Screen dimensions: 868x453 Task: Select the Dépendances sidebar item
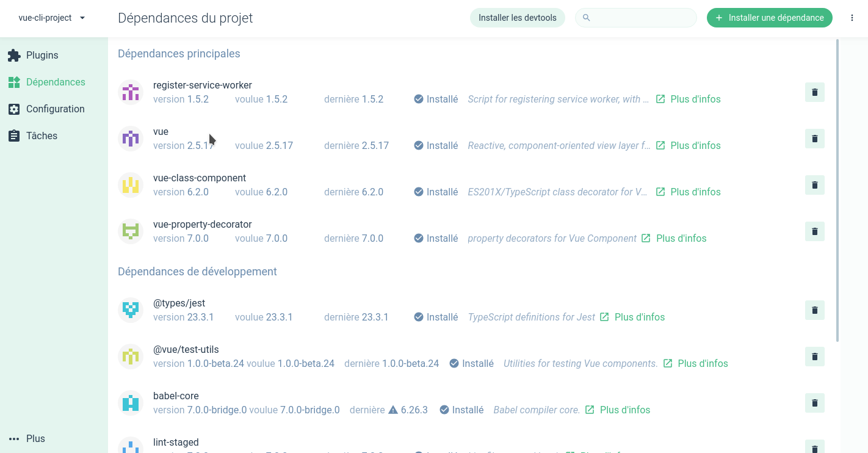[x=55, y=82]
